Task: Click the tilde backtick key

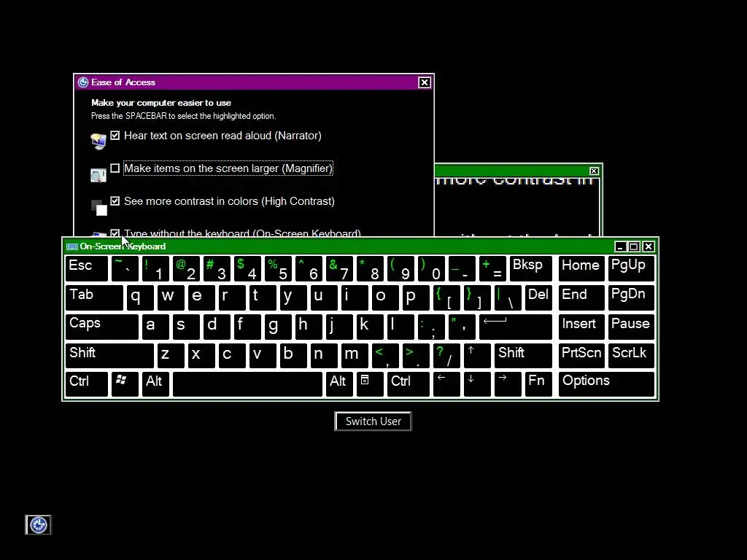Action: [125, 268]
